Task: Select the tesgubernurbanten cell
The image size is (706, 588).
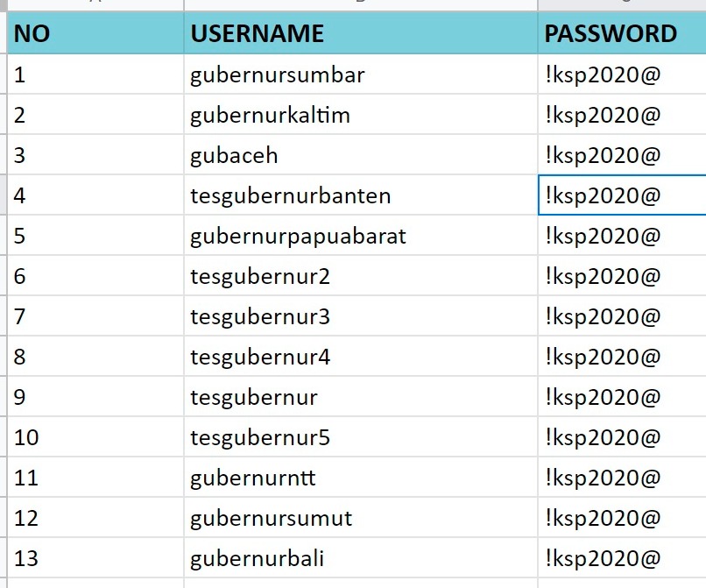Action: [x=361, y=195]
